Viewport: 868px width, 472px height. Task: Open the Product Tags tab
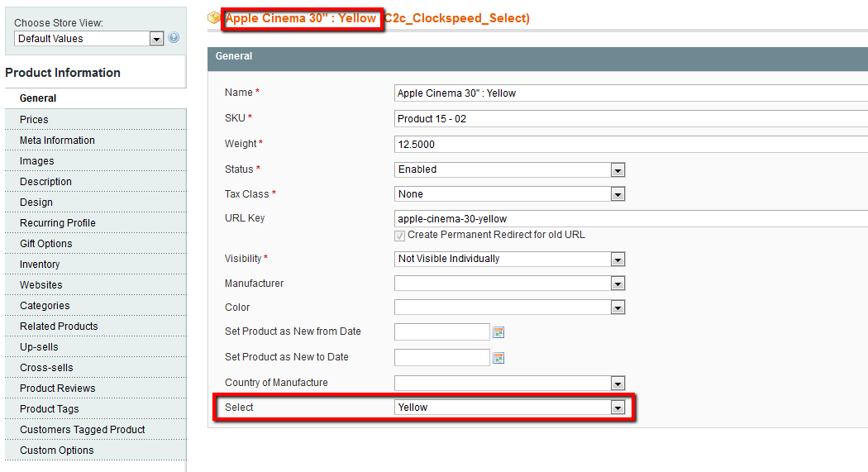click(96, 409)
